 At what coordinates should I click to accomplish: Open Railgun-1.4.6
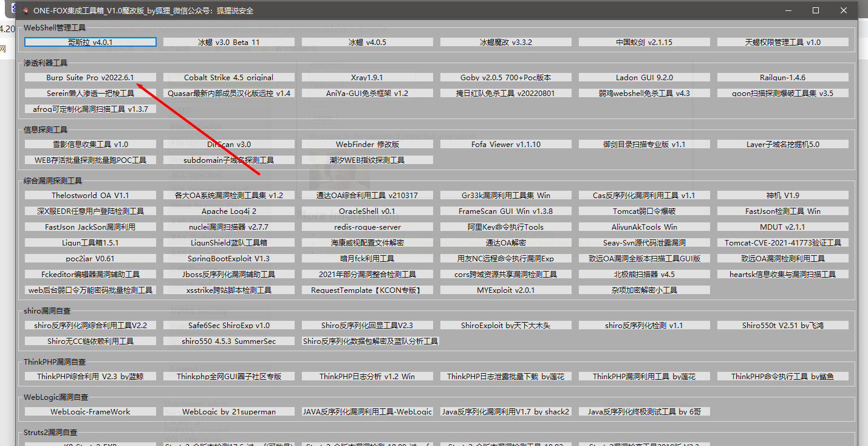pos(783,78)
